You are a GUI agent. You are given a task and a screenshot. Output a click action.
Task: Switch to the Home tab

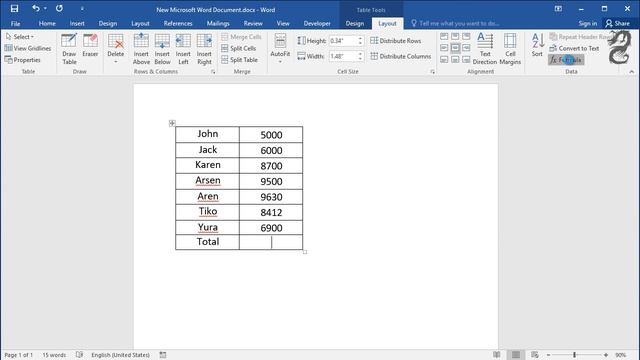pyautogui.click(x=47, y=23)
